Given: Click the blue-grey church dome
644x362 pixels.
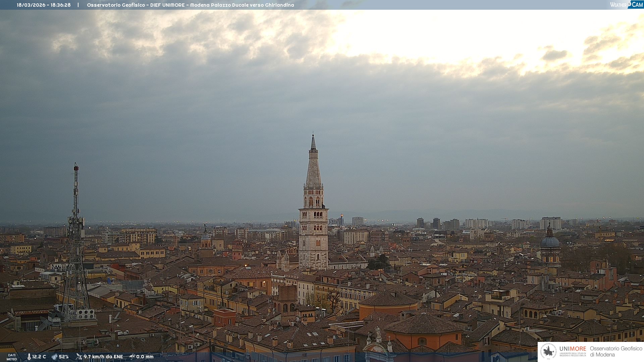Looking at the screenshot, I should click(x=550, y=241).
